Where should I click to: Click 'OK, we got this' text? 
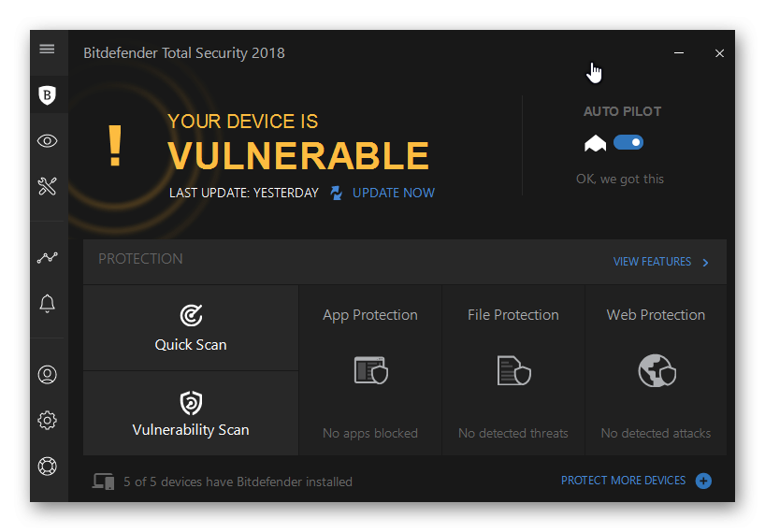pyautogui.click(x=620, y=179)
